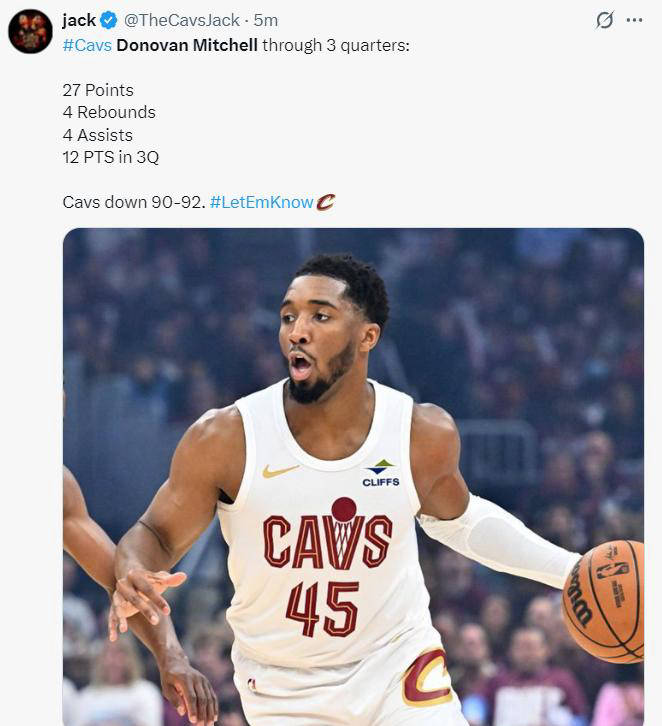Click the blue verified badge
The width and height of the screenshot is (662, 726).
click(x=109, y=20)
